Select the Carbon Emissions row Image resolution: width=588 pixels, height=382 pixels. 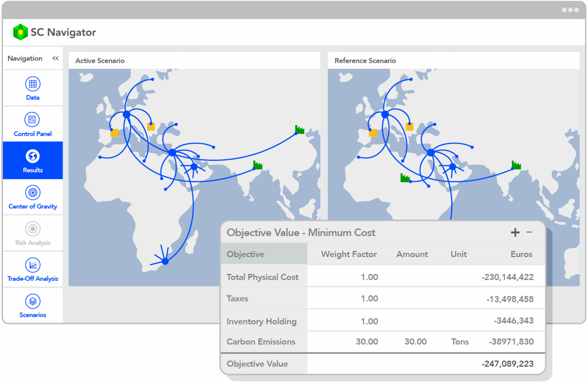coord(261,341)
